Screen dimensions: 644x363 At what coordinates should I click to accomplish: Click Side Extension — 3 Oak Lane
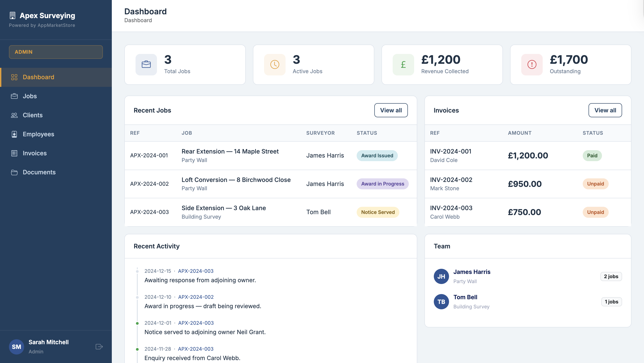coord(224,208)
